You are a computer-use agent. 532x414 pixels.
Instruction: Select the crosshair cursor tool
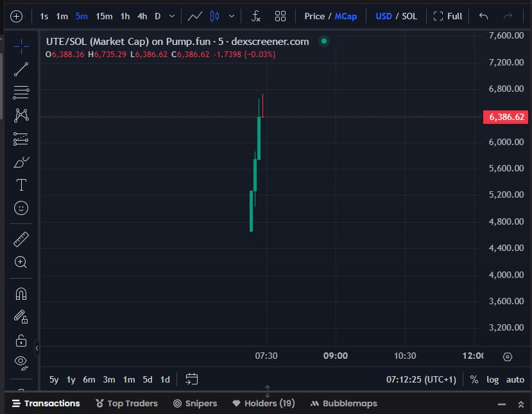21,46
